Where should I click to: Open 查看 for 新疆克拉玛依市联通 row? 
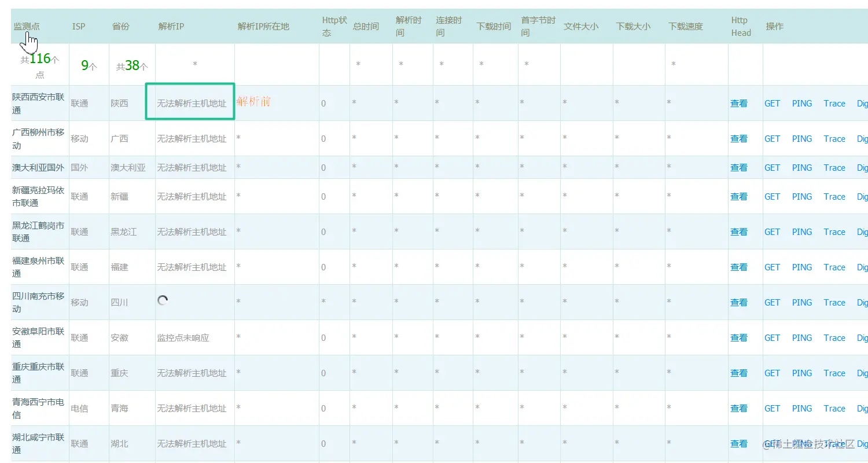739,197
